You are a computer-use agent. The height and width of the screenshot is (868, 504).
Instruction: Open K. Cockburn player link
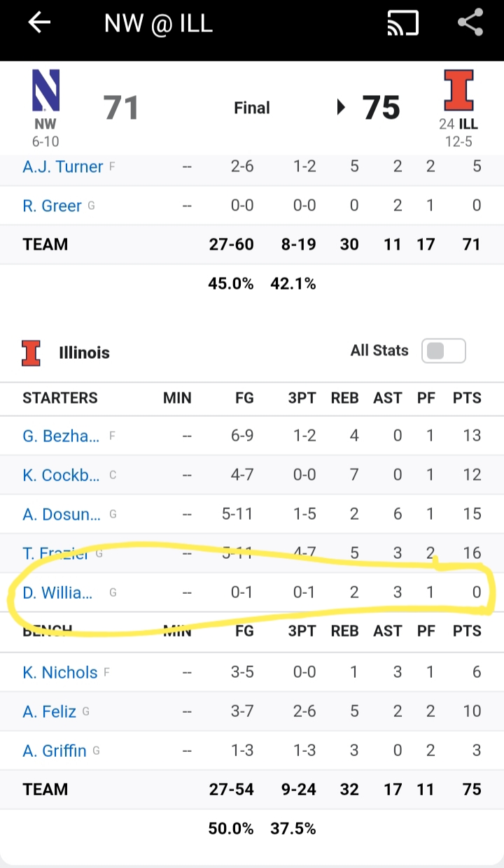tap(61, 475)
